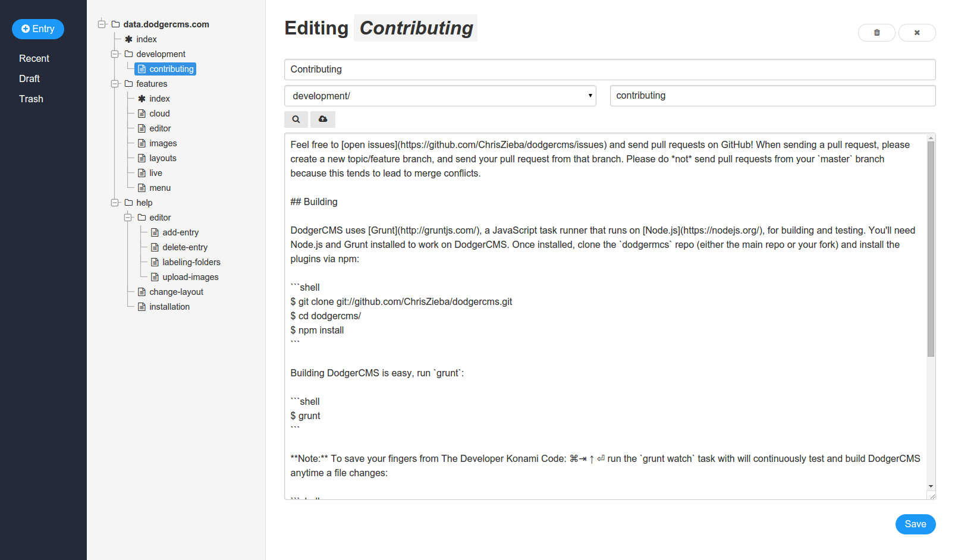Close the editor with the X button

[x=917, y=33]
